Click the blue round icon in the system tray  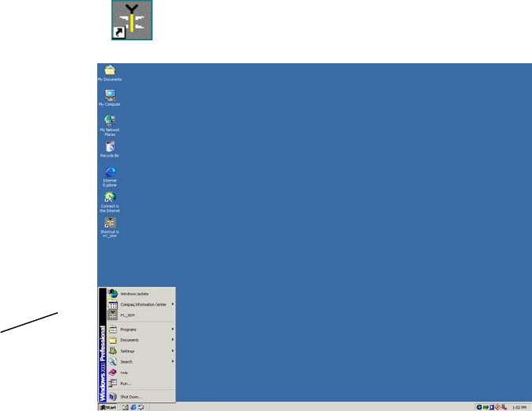tap(479, 407)
